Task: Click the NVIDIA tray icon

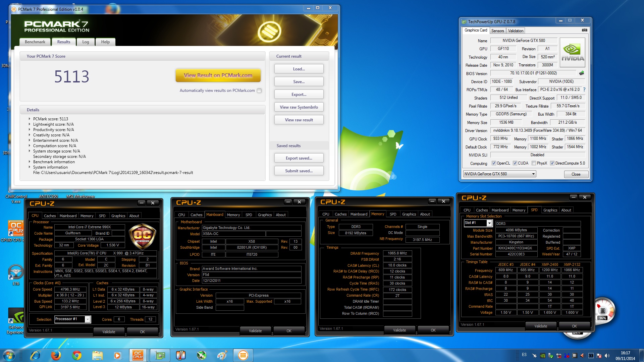Action: [543, 356]
